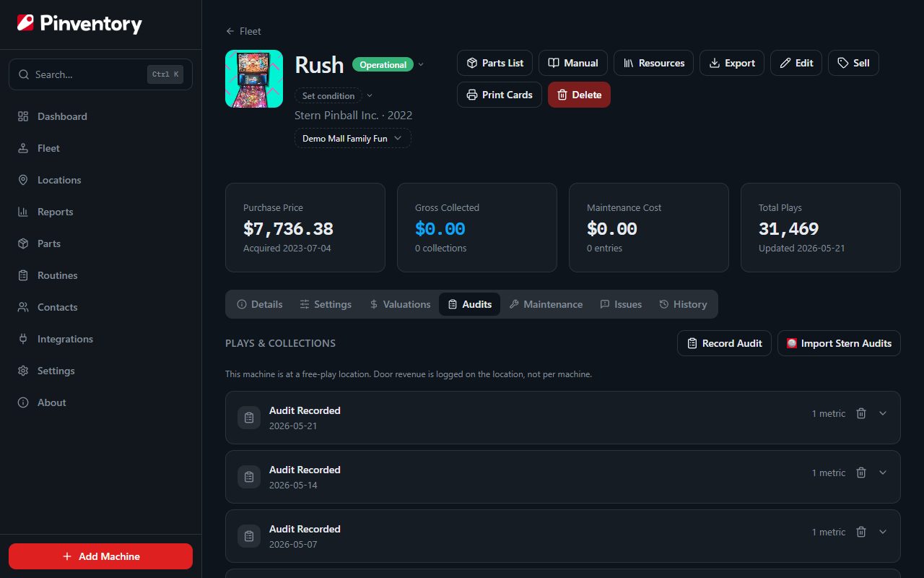Click the 'Updated 2026-05-21' text

(802, 248)
